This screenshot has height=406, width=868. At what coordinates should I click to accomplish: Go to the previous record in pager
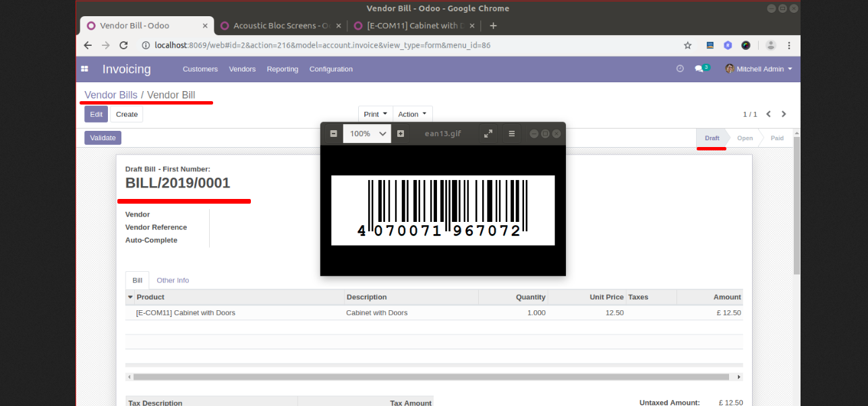(x=768, y=114)
